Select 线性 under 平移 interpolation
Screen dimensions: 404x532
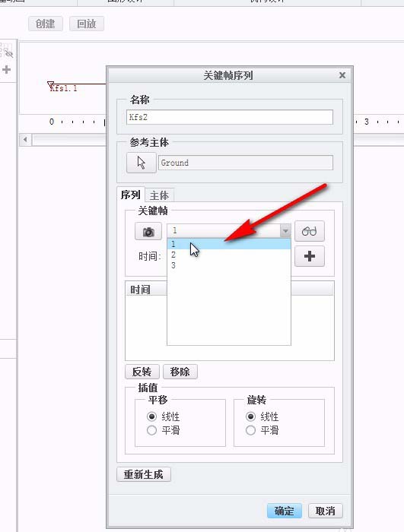click(x=152, y=416)
